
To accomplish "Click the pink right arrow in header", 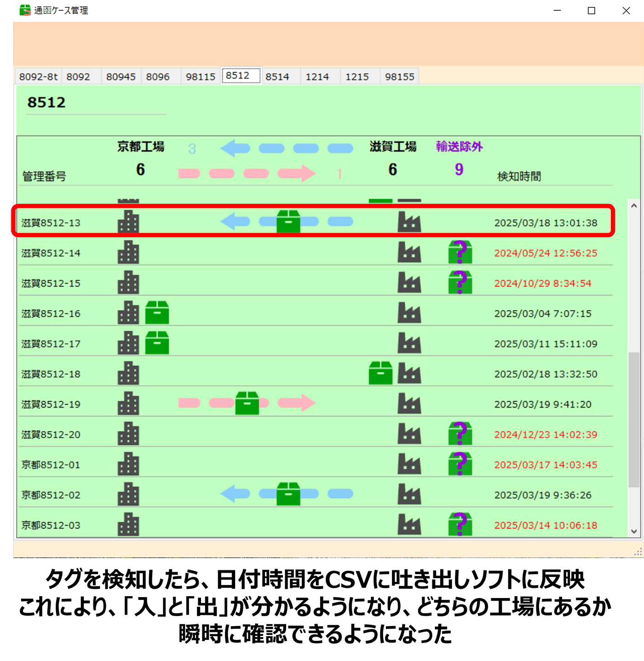I will 297,173.
